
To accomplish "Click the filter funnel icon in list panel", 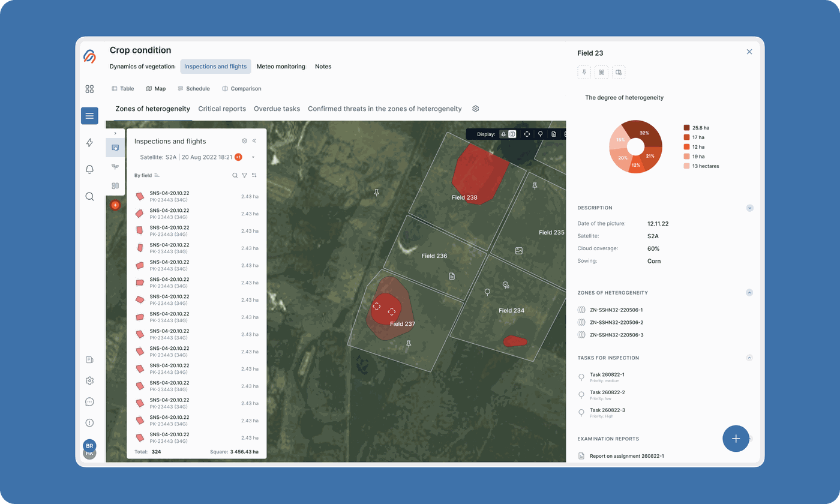I will (x=244, y=176).
